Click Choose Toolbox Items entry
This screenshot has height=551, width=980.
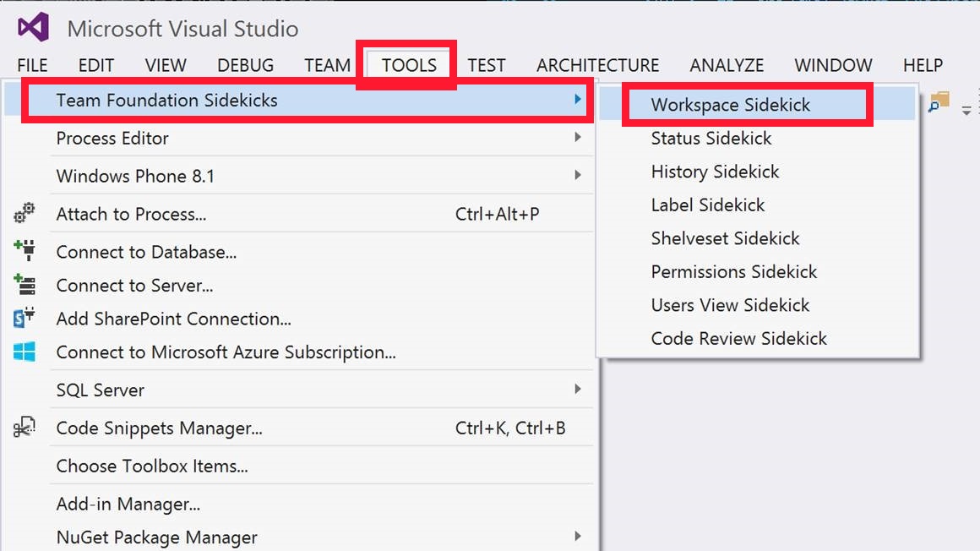click(x=152, y=466)
